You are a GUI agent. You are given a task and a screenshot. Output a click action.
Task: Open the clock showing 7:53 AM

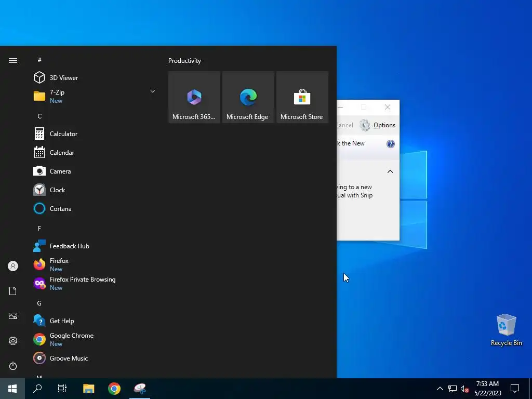tap(487, 389)
